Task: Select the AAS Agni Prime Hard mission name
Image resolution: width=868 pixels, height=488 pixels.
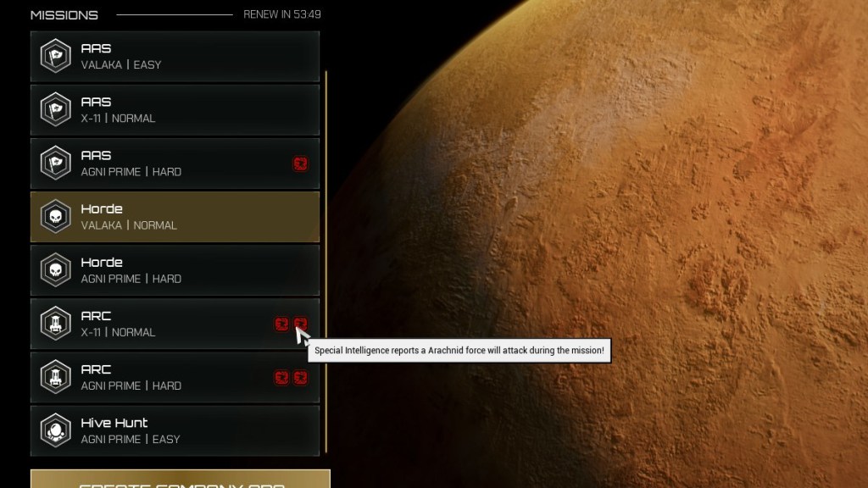Action: point(96,156)
